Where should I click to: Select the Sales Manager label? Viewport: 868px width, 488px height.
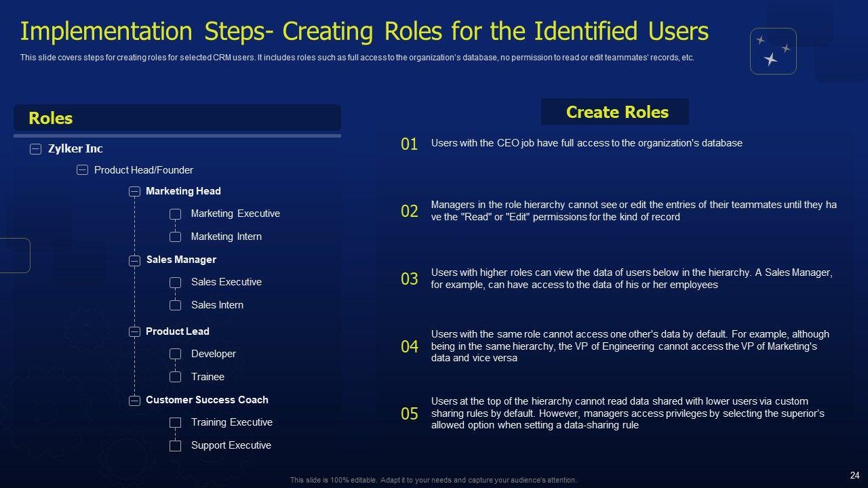tap(181, 260)
